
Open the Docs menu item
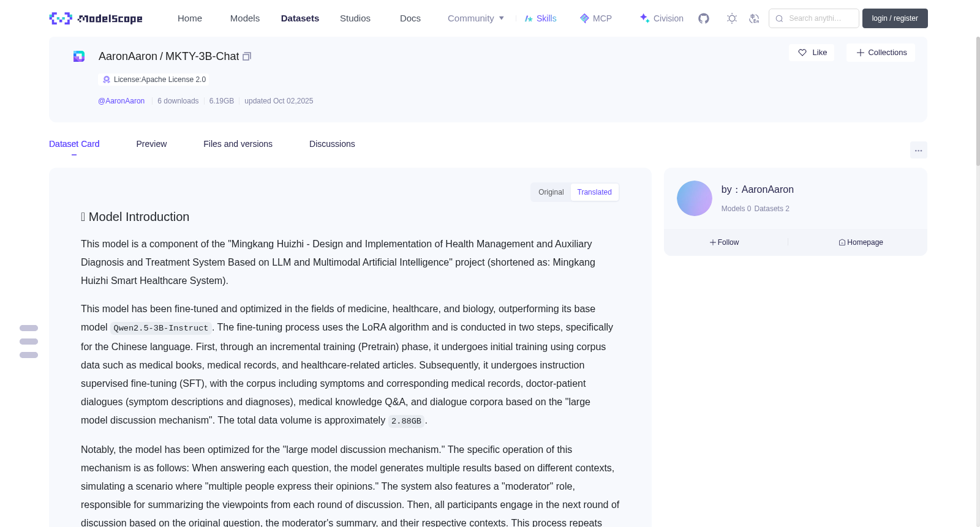410,18
